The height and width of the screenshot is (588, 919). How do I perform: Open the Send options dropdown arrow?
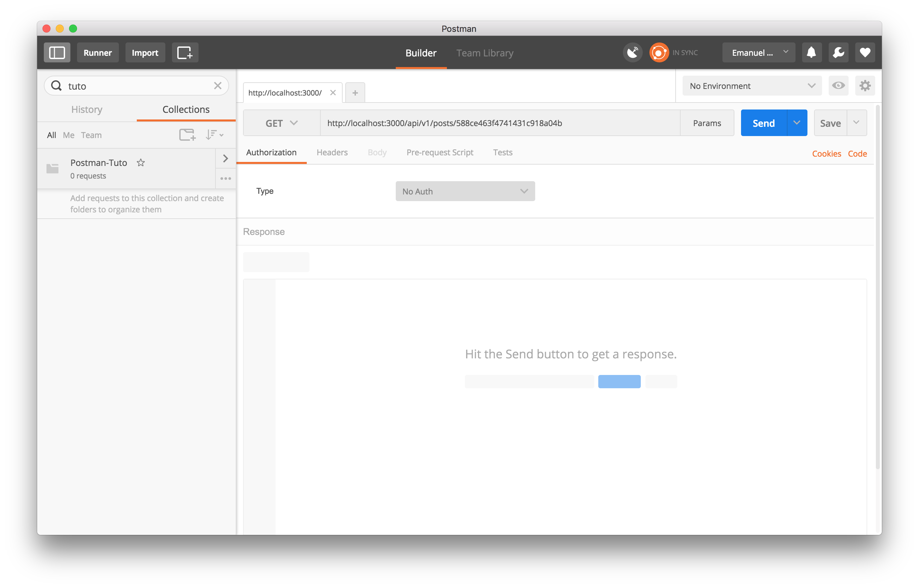(797, 123)
